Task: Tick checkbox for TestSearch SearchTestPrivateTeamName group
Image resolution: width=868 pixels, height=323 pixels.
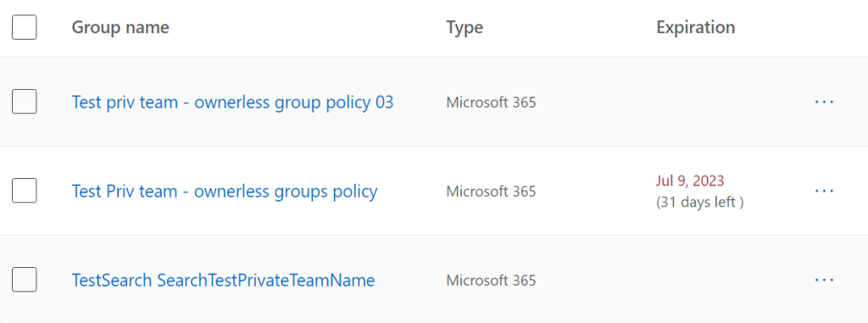Action: tap(25, 280)
